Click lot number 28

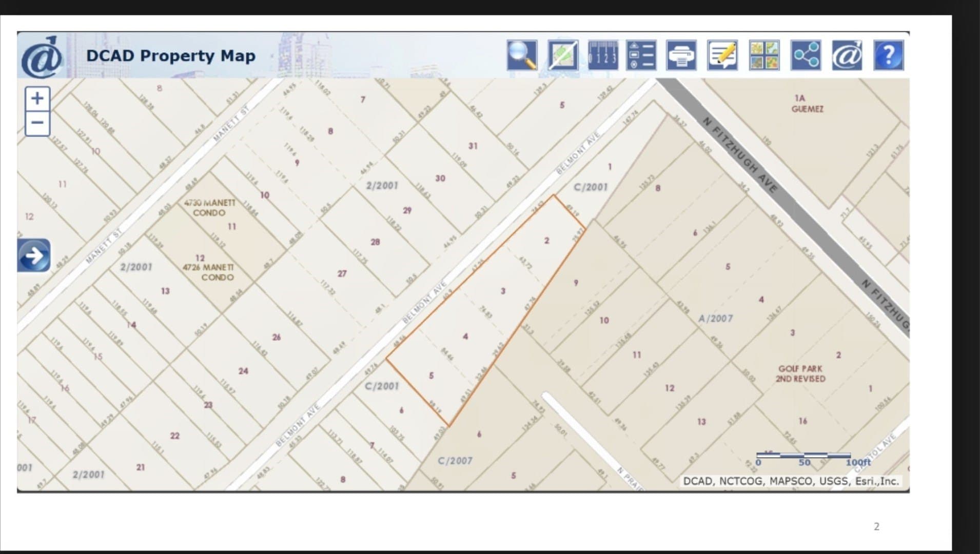point(375,242)
